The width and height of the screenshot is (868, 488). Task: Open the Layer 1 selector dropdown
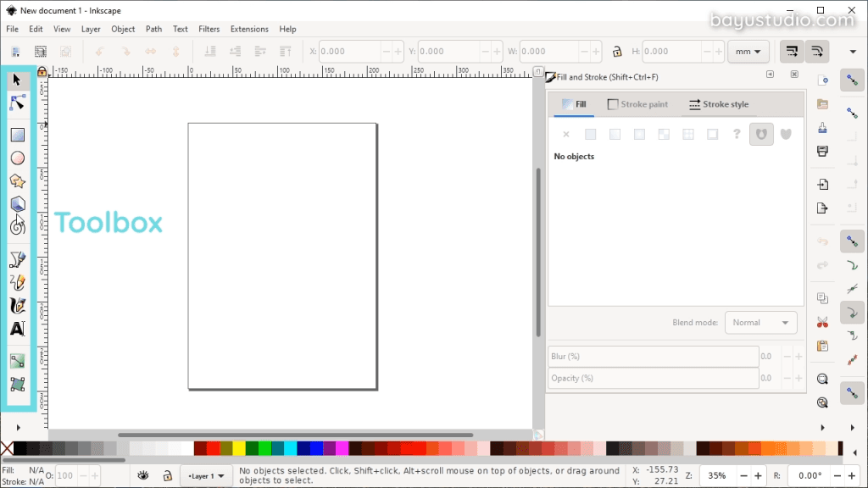207,476
